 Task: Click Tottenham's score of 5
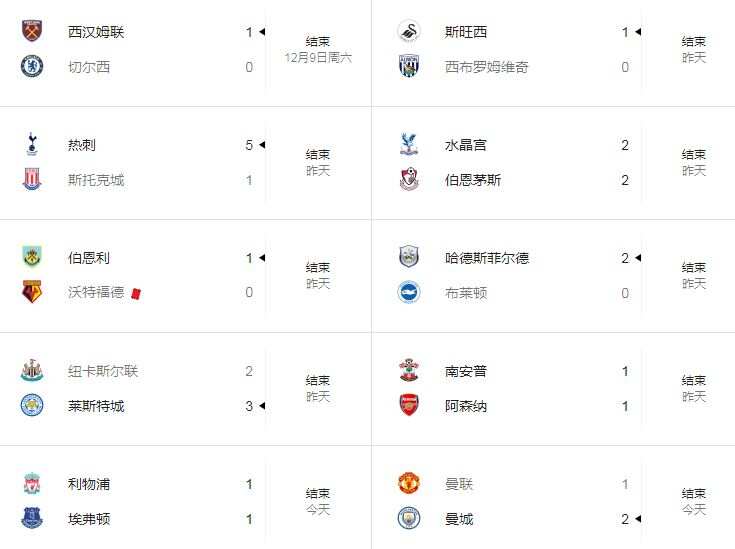(x=249, y=145)
